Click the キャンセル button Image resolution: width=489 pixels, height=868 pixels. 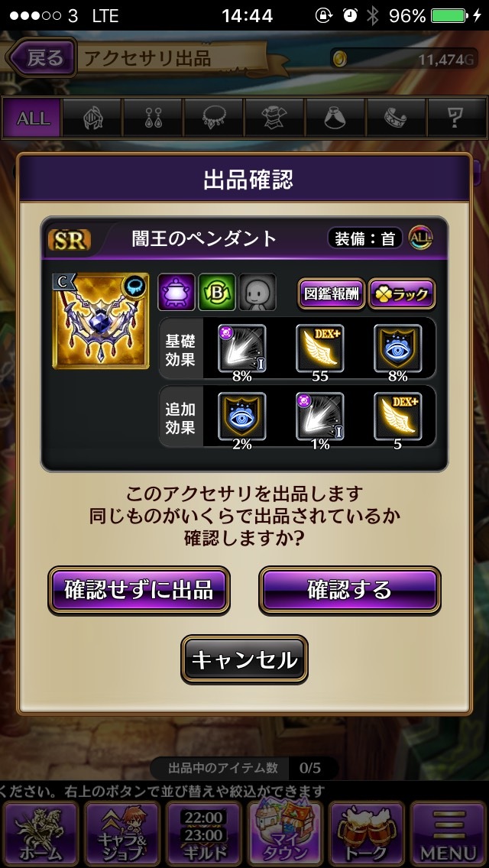pos(244,659)
